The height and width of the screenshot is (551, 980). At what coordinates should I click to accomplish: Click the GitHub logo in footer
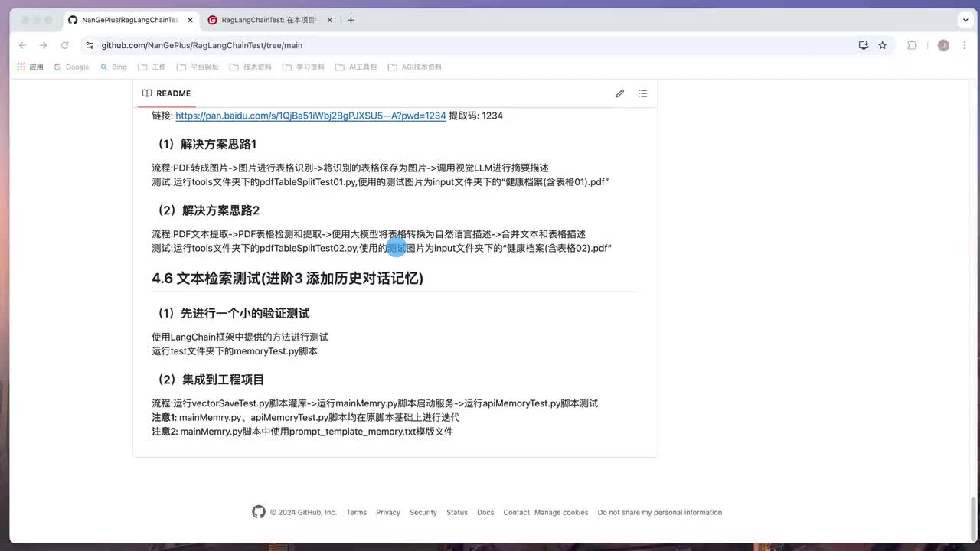pos(259,512)
